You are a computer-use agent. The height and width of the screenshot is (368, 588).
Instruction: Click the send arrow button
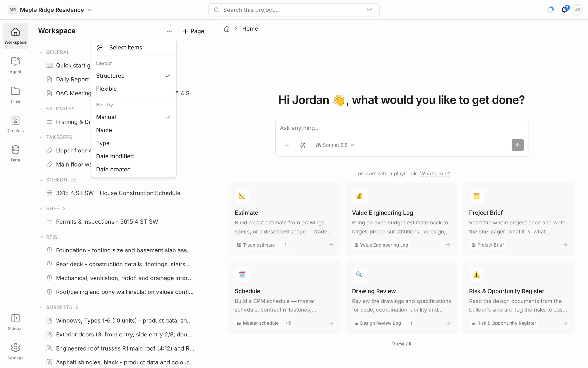(517, 145)
